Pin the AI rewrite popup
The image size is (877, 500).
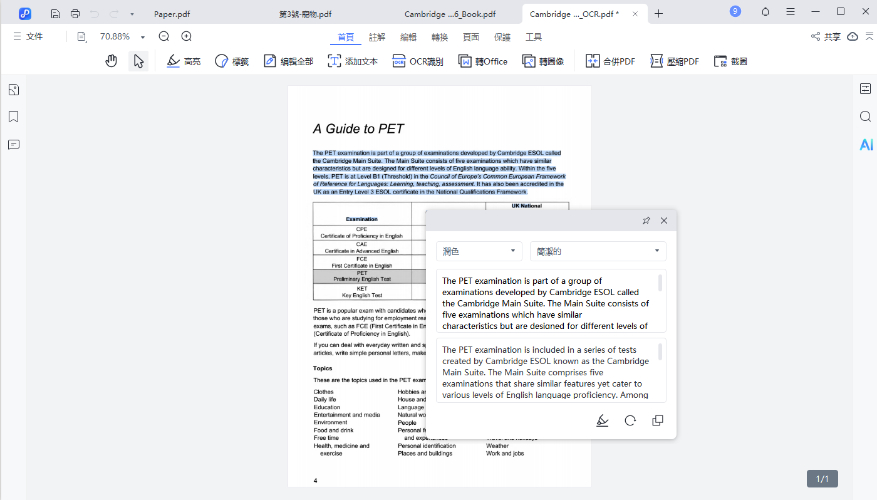(645, 221)
